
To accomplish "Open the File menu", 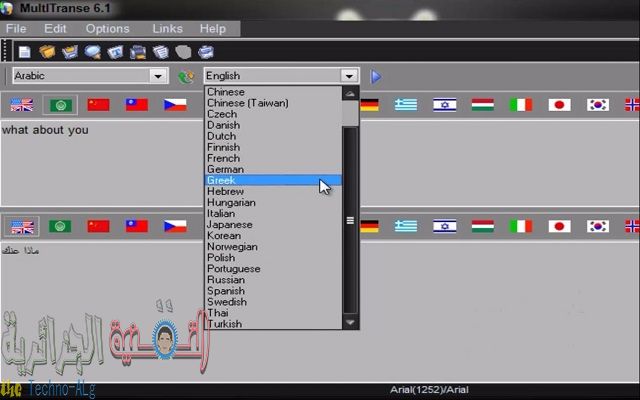I will click(x=16, y=29).
